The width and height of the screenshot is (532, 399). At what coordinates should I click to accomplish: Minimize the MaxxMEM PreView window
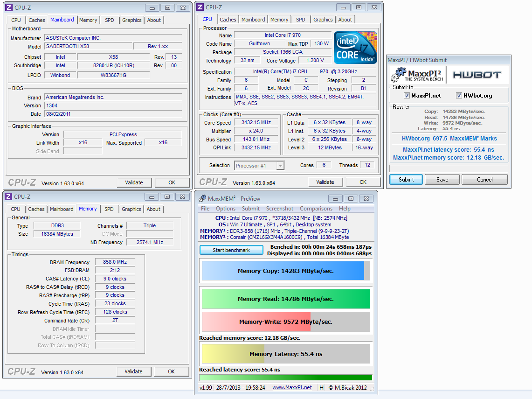coord(335,199)
